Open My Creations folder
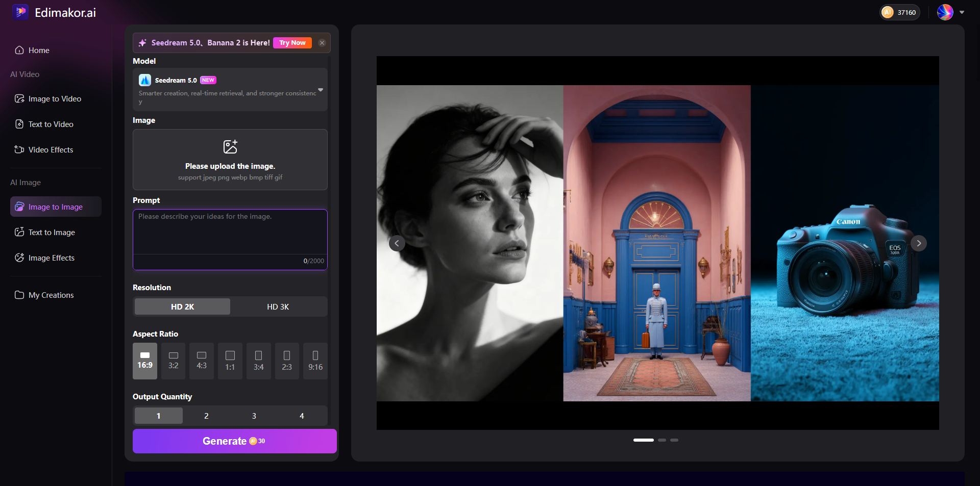This screenshot has height=486, width=980. pyautogui.click(x=51, y=295)
